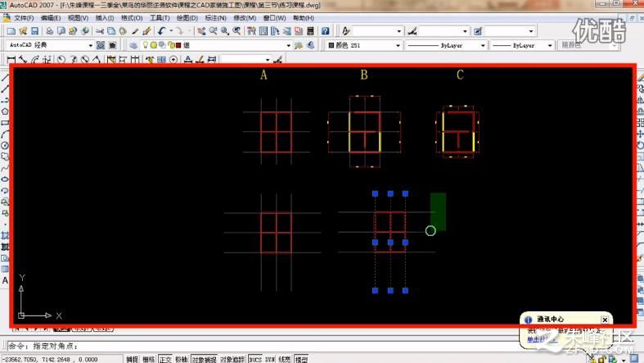Viewport: 644px width, 363px height.
Task: Open the 帮助(H) menu
Action: pos(304,18)
